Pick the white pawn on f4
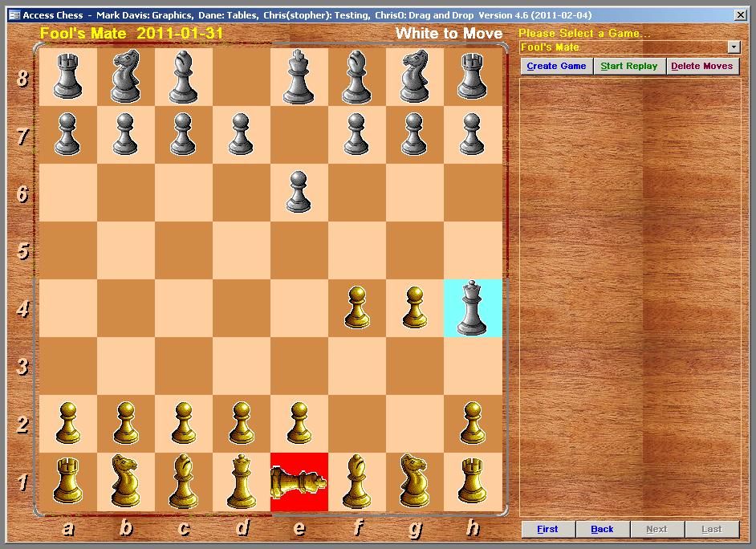Image resolution: width=756 pixels, height=549 pixels. coord(357,307)
